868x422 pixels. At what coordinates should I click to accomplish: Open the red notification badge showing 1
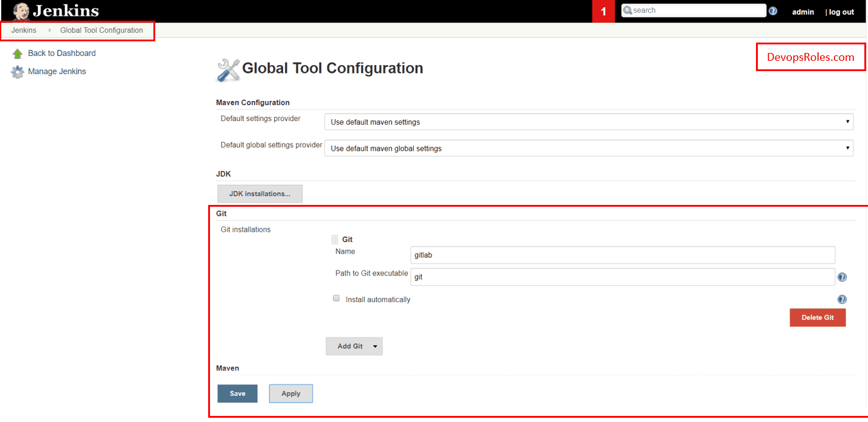click(603, 11)
